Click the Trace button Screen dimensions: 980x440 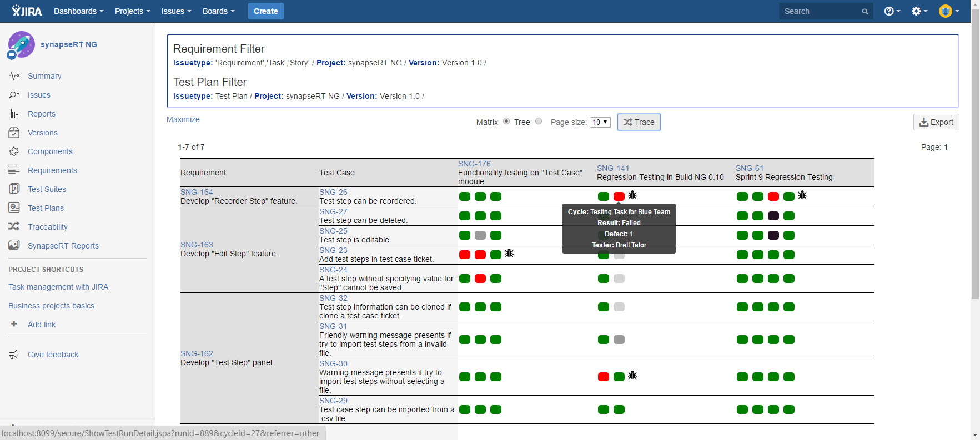[639, 122]
